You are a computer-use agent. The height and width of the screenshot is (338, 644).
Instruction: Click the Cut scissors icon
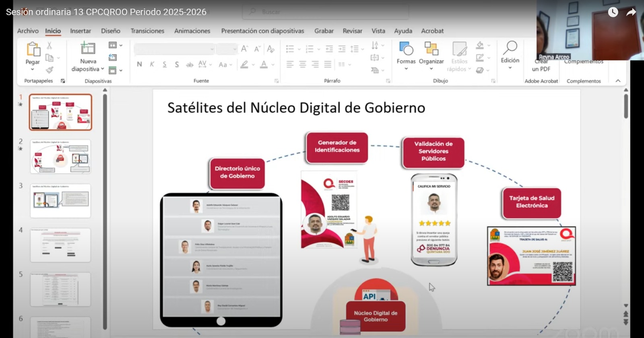(50, 45)
